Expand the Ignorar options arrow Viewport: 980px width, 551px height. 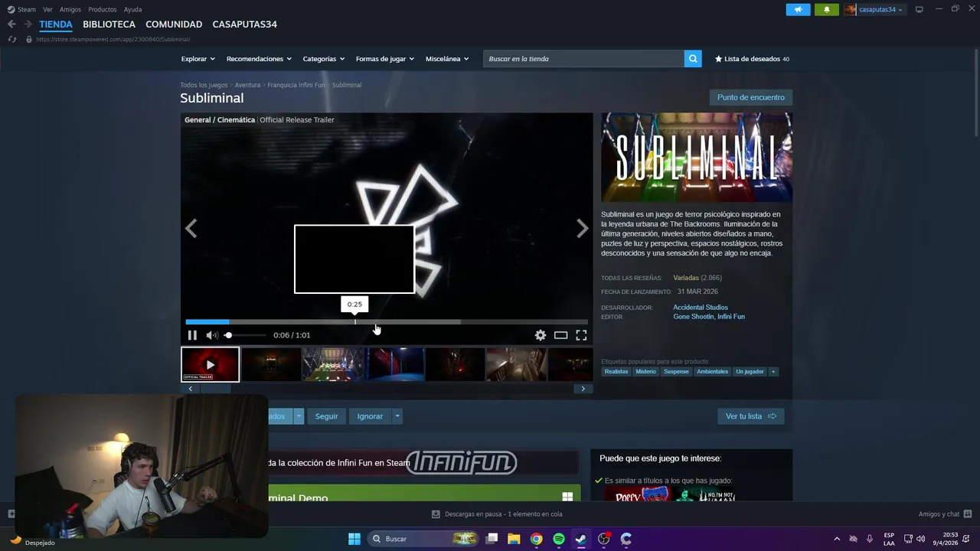[397, 416]
